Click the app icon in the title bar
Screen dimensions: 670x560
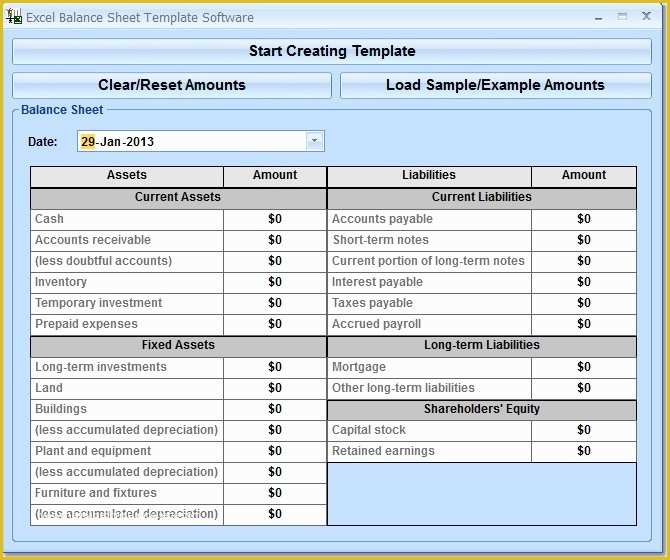(x=14, y=16)
